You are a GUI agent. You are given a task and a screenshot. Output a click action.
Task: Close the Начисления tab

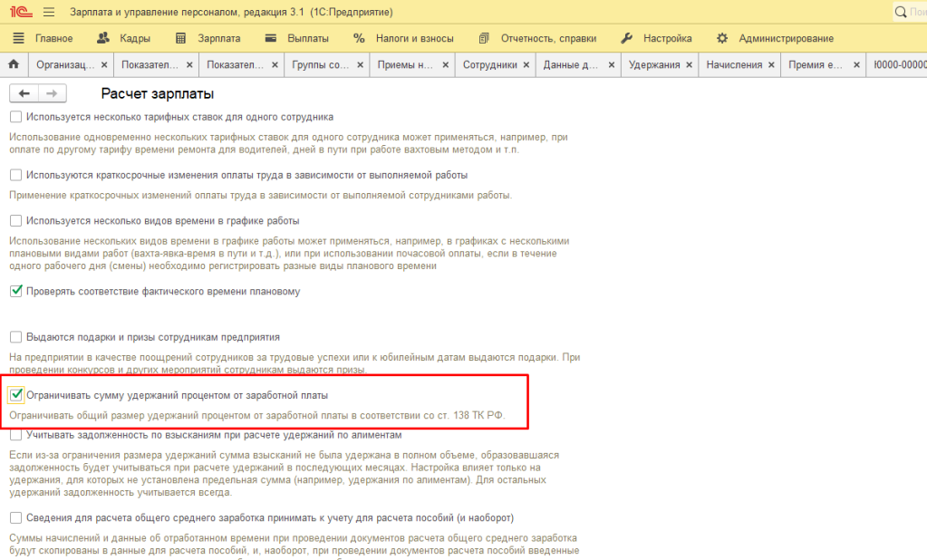point(772,65)
